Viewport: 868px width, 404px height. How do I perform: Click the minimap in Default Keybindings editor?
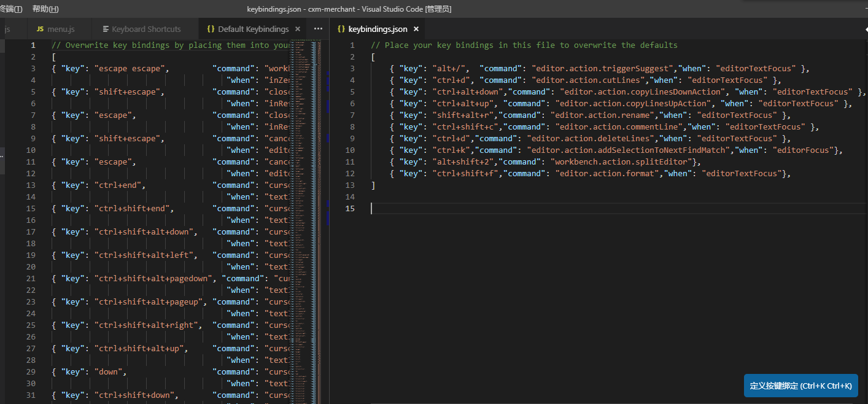[305, 221]
